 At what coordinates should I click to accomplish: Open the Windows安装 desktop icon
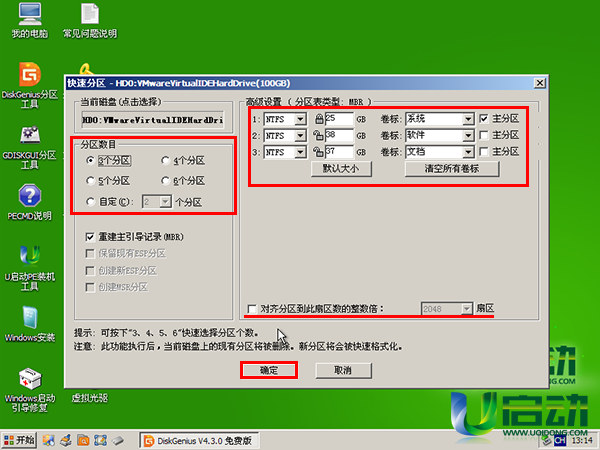[x=30, y=324]
